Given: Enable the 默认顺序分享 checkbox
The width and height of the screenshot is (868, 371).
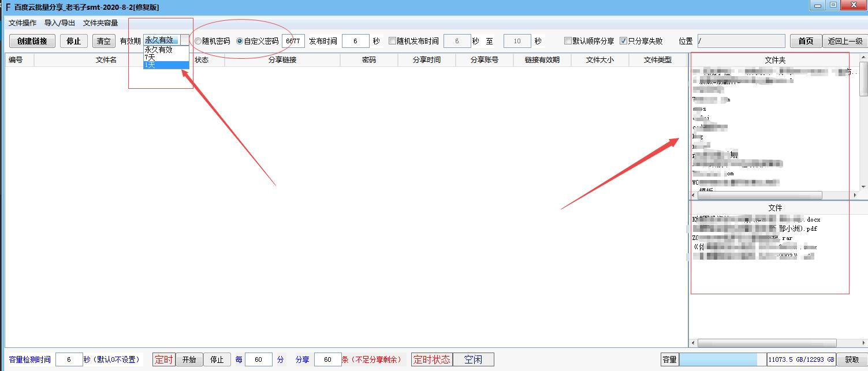Looking at the screenshot, I should coord(589,41).
